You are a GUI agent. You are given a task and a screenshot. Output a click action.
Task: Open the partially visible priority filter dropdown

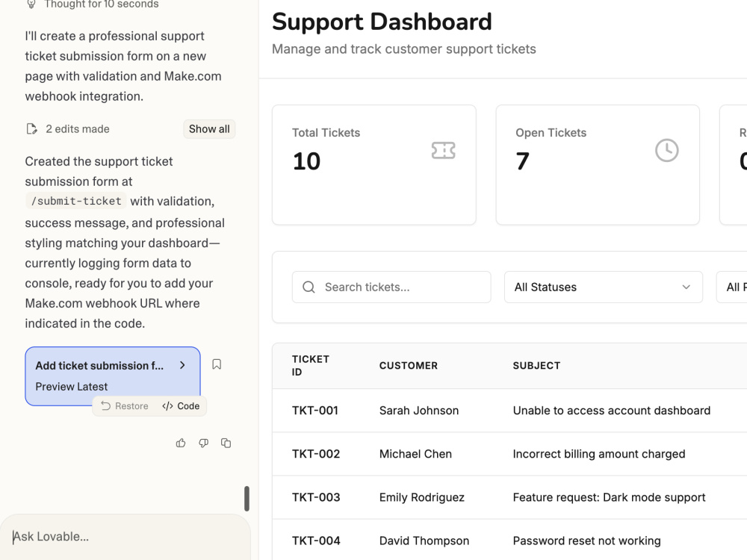732,287
